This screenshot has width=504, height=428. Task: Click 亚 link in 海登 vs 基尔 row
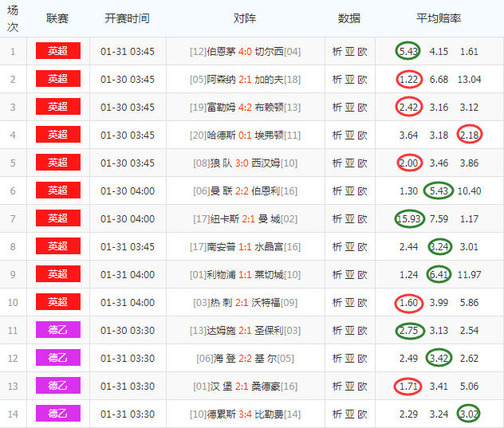coord(350,359)
